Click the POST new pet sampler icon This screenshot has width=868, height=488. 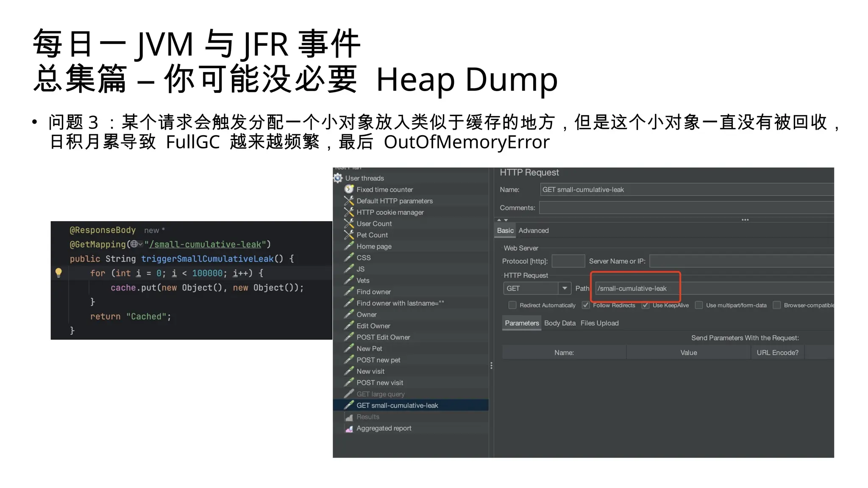[349, 360]
